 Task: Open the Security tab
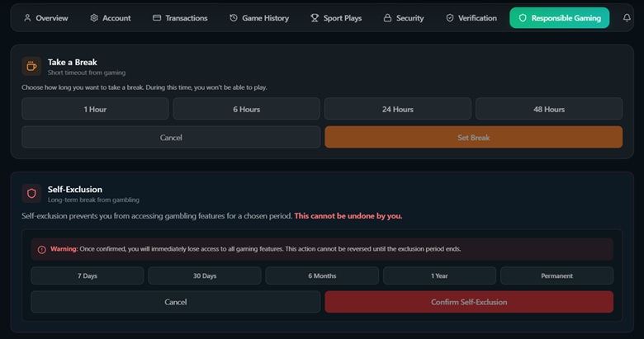tap(404, 18)
